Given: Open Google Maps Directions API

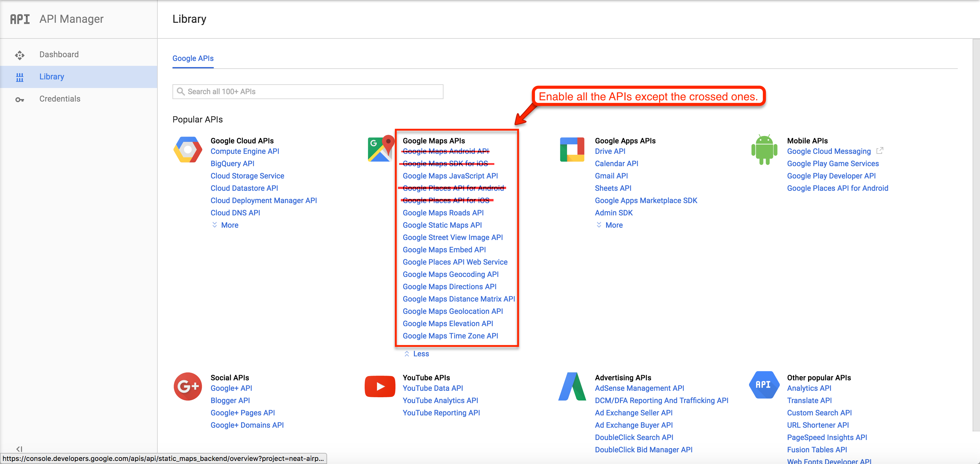Looking at the screenshot, I should click(449, 286).
